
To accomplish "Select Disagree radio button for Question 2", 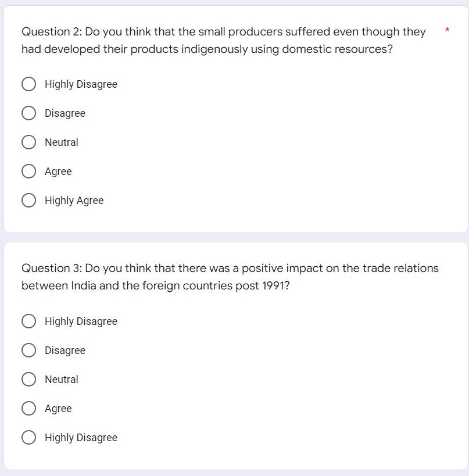I will coord(29,113).
